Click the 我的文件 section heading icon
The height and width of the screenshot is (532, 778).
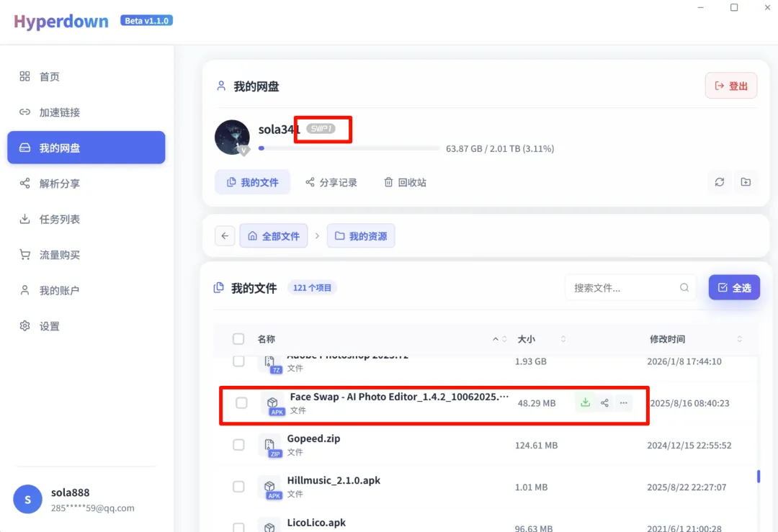click(x=219, y=287)
